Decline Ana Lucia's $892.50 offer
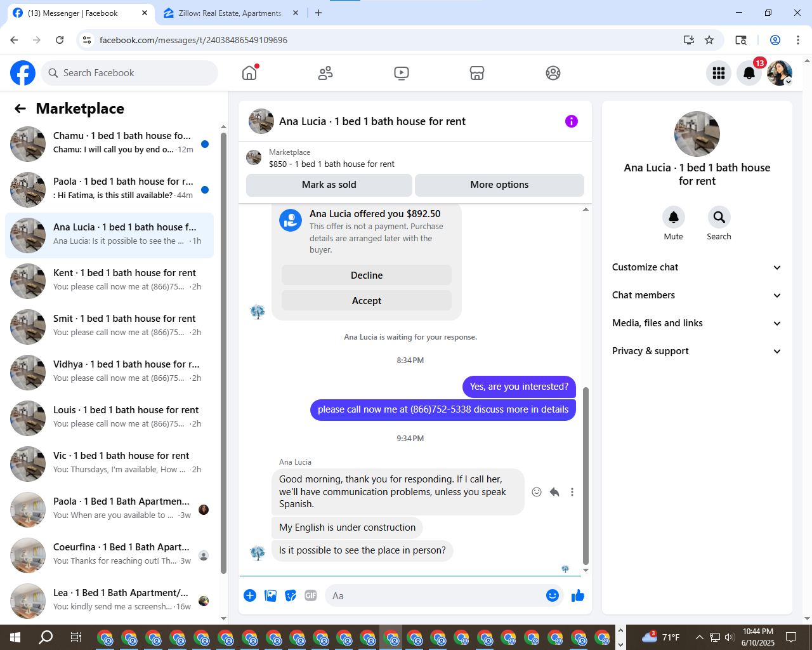812x650 pixels. 367,275
